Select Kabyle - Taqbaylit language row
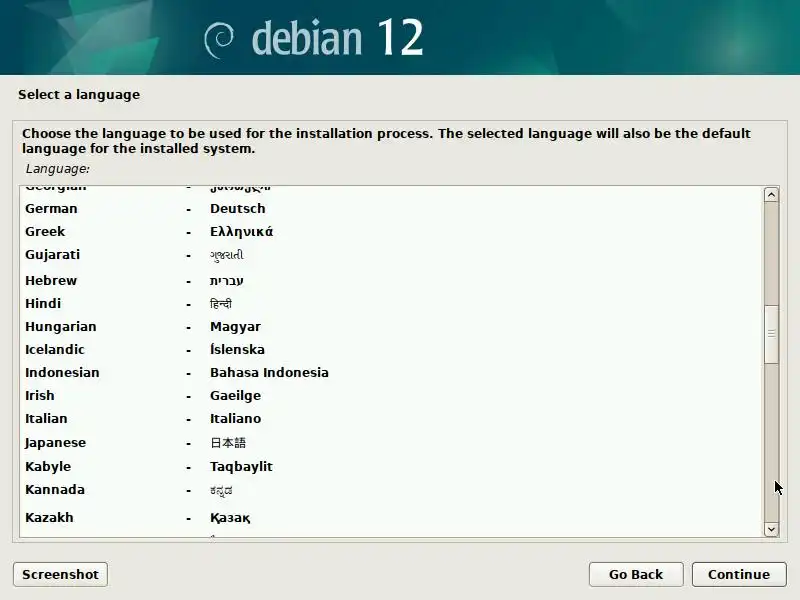This screenshot has height=600, width=800. point(392,466)
